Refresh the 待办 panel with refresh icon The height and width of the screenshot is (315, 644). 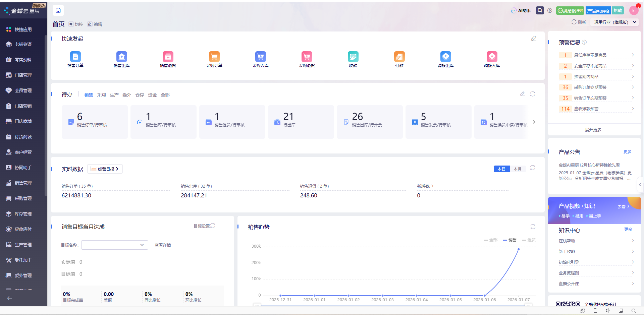[532, 94]
